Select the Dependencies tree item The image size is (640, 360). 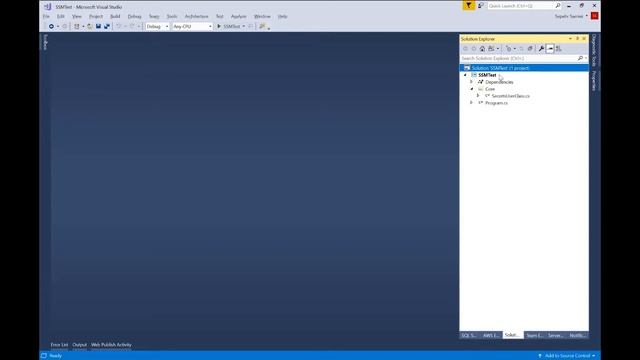pos(499,82)
